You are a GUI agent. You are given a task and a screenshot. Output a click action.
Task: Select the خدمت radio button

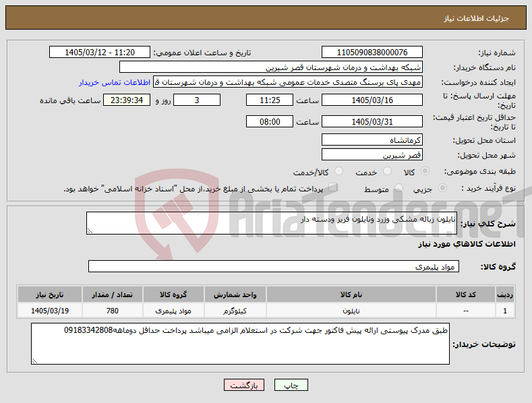click(387, 171)
